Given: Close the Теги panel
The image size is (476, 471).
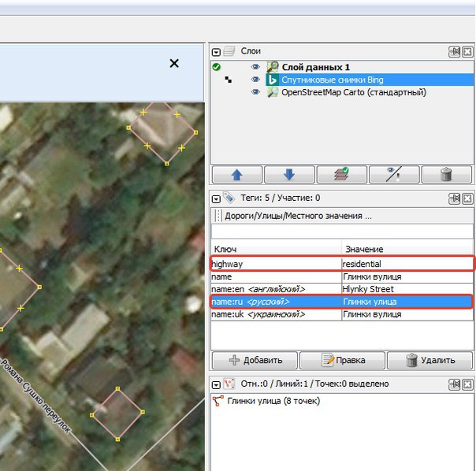Looking at the screenshot, I should (467, 198).
